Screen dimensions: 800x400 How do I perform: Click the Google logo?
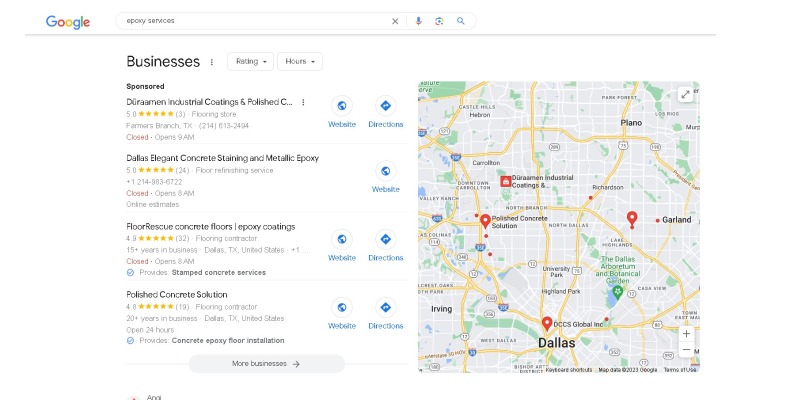68,21
